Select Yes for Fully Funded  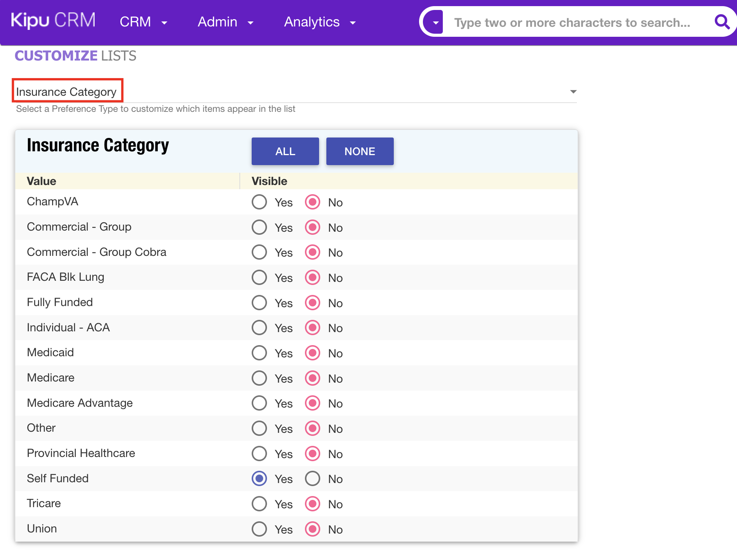pyautogui.click(x=259, y=303)
